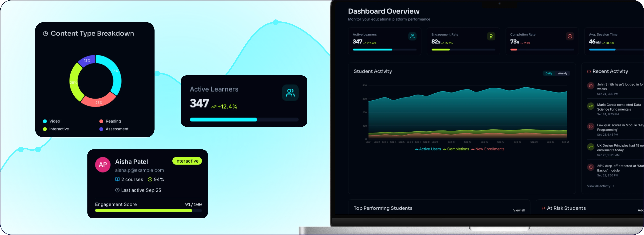Toggle the Active Users legend series
Viewport: 644px width, 235px height.
(x=428, y=149)
